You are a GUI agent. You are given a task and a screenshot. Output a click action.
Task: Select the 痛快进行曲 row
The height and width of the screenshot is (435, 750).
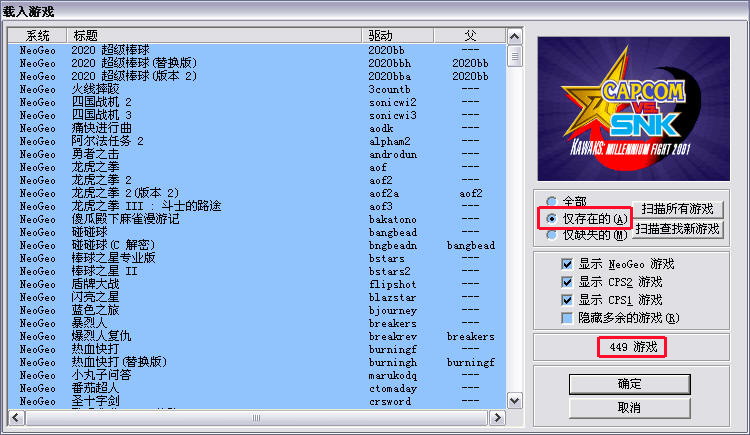point(257,128)
